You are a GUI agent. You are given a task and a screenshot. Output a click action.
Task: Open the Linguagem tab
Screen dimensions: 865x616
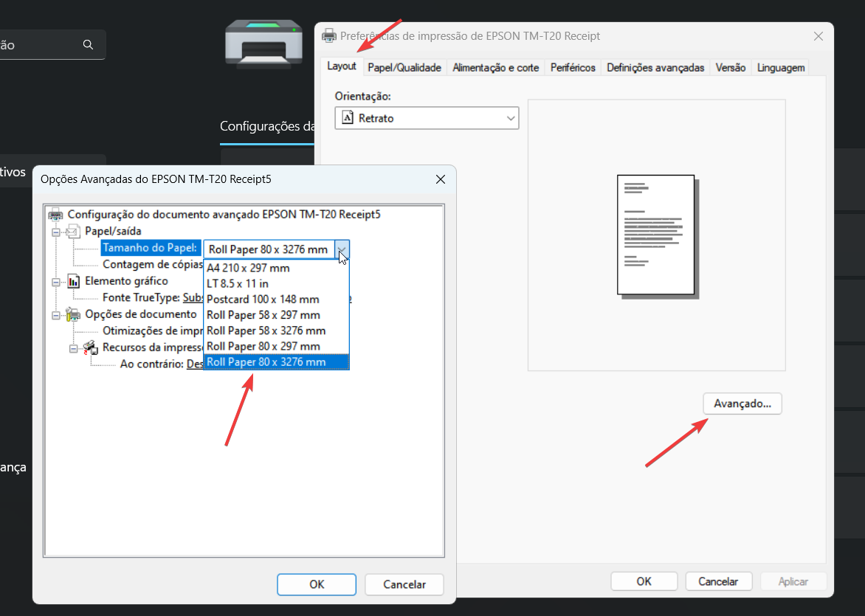(x=781, y=67)
